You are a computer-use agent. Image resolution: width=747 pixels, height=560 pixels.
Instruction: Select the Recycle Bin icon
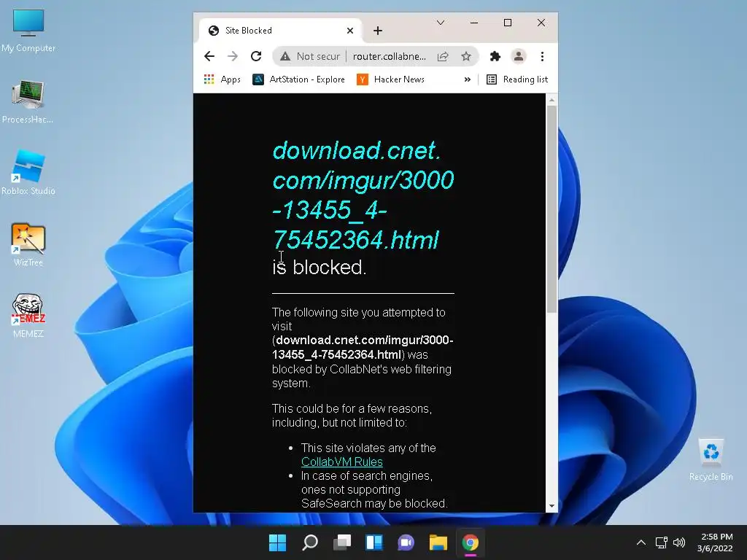[711, 459]
